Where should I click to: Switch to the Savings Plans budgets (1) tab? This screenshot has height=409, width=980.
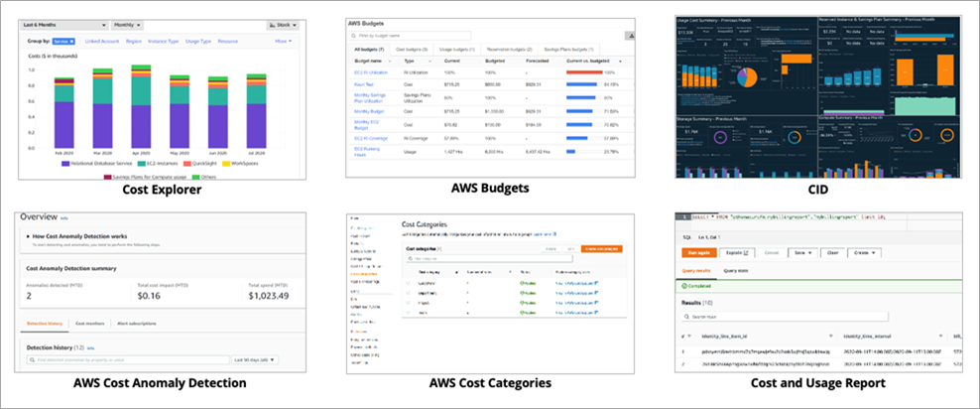tap(568, 49)
